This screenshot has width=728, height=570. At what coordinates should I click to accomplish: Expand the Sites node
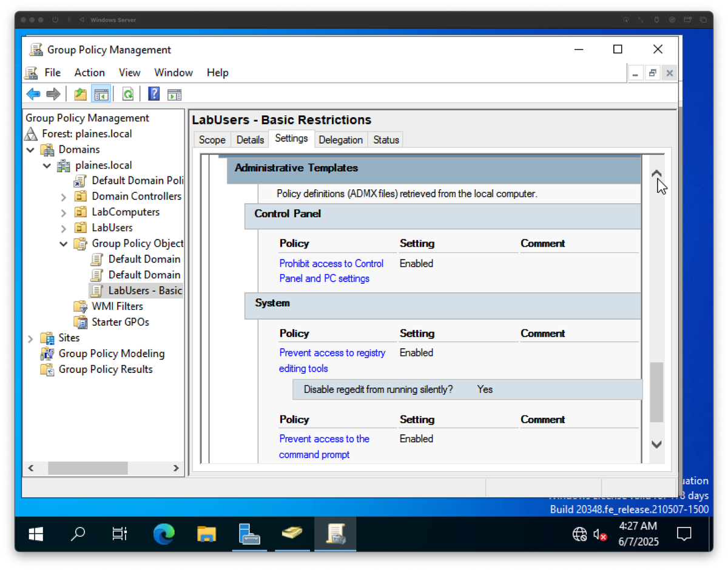[x=31, y=339]
